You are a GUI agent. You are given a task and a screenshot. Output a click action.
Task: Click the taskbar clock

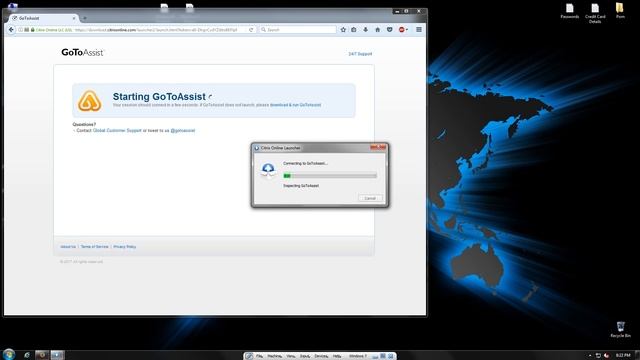[x=623, y=356]
